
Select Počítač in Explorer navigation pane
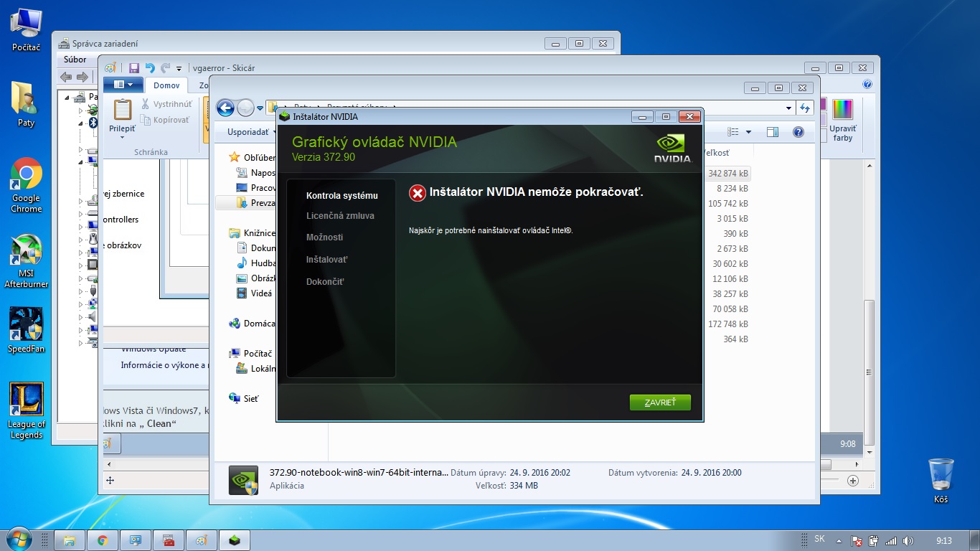[251, 354]
